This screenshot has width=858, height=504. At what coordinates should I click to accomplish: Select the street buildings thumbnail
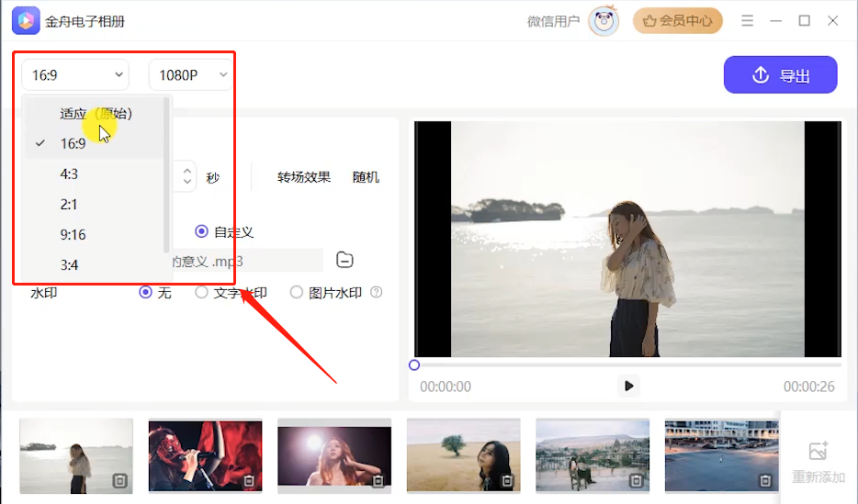[x=722, y=456]
